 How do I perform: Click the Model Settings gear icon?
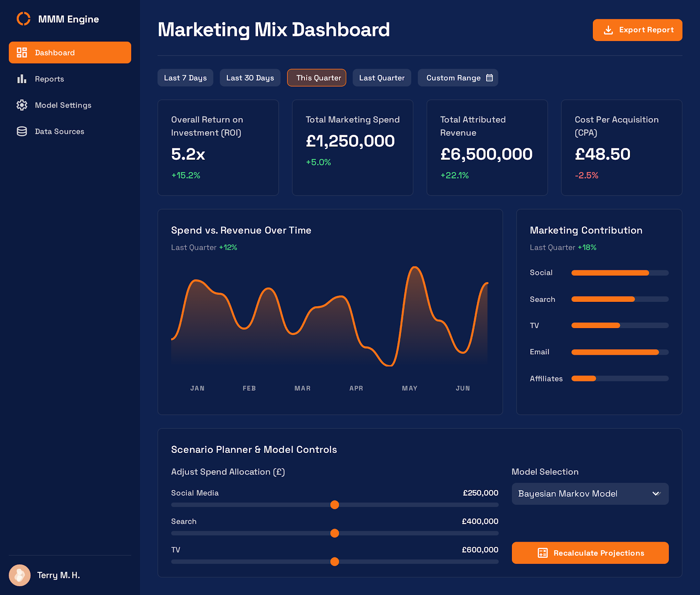point(22,105)
